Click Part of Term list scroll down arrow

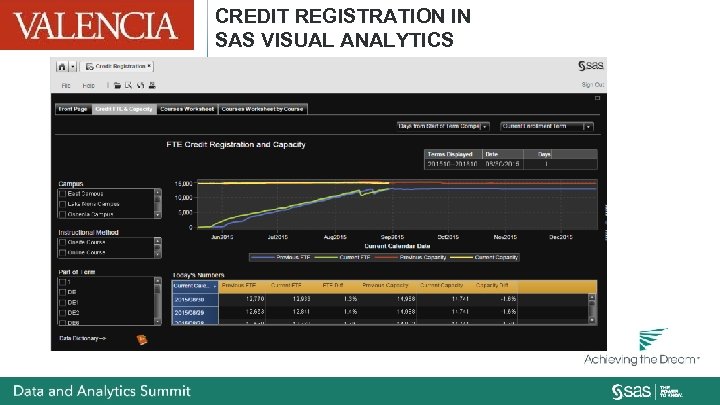(x=158, y=321)
